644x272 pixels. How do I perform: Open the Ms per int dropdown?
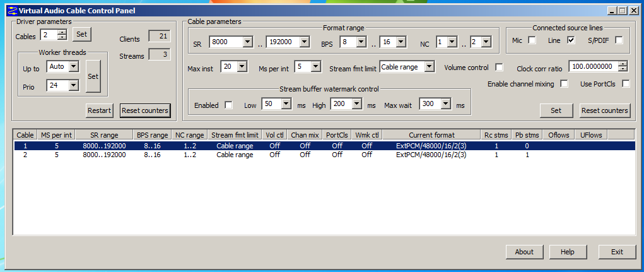(315, 66)
